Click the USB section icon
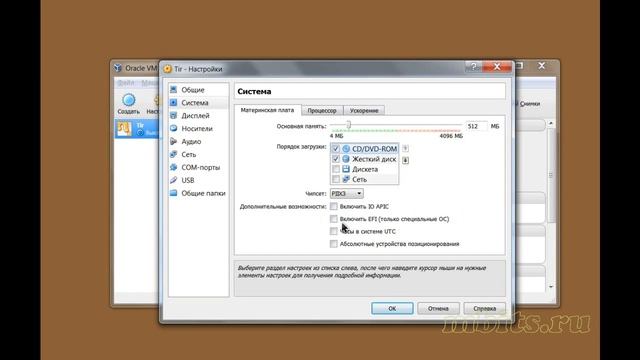Screen dimensions: 640x360 pyautogui.click(x=174, y=180)
